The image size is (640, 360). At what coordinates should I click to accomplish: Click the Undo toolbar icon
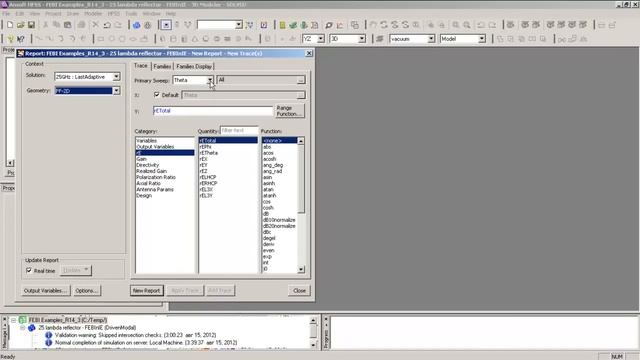[107, 25]
